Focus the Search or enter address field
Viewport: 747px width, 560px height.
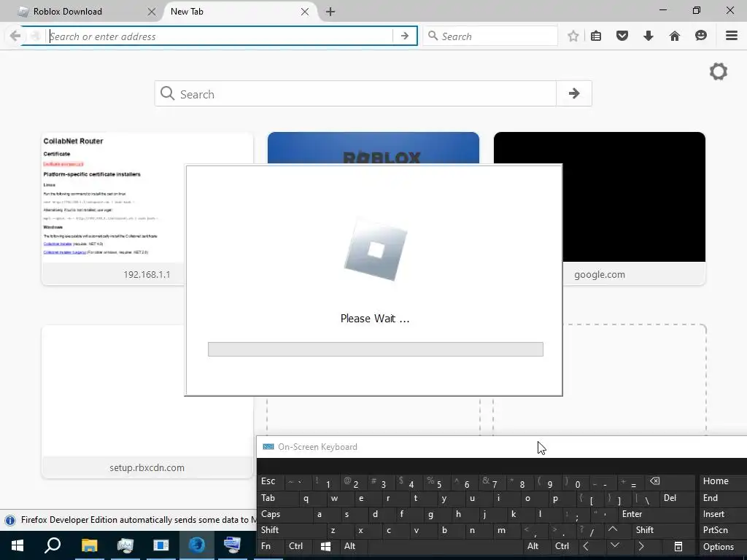tap(220, 36)
